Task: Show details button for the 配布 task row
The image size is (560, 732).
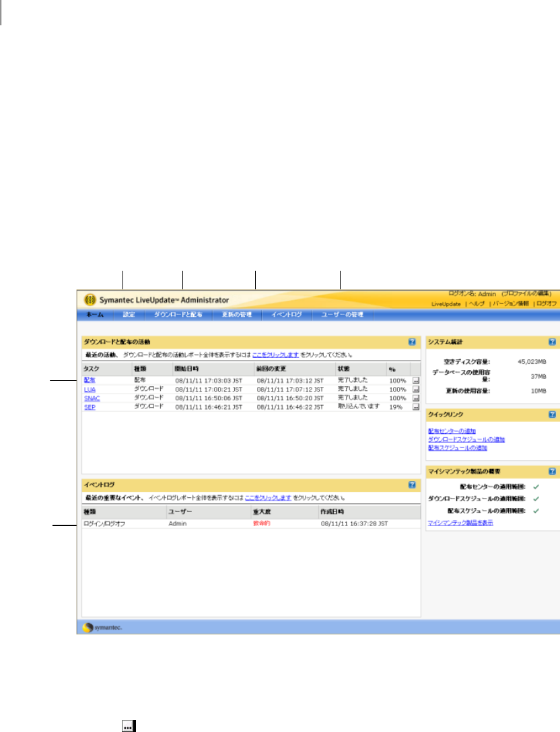Action: click(x=416, y=381)
